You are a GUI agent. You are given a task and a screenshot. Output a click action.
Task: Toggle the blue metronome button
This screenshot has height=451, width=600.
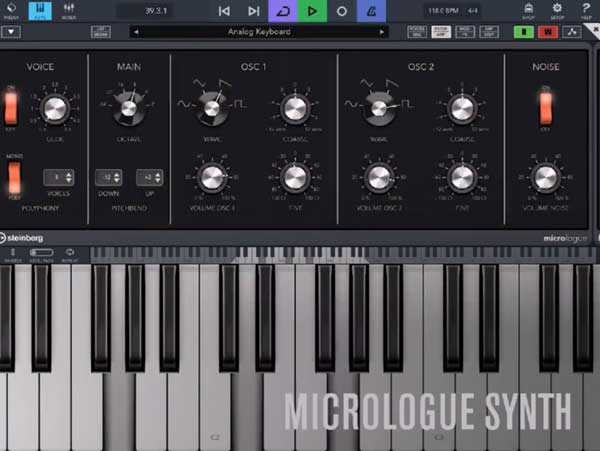[371, 11]
